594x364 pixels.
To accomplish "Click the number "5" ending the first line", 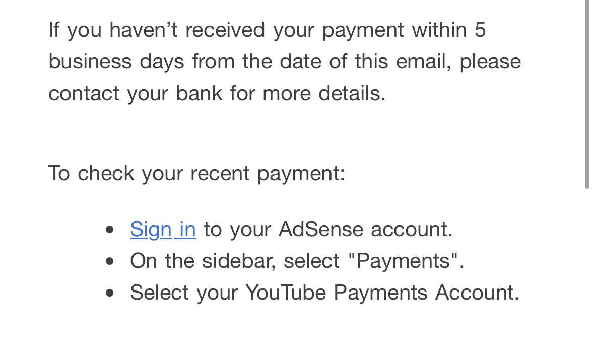I will [480, 30].
